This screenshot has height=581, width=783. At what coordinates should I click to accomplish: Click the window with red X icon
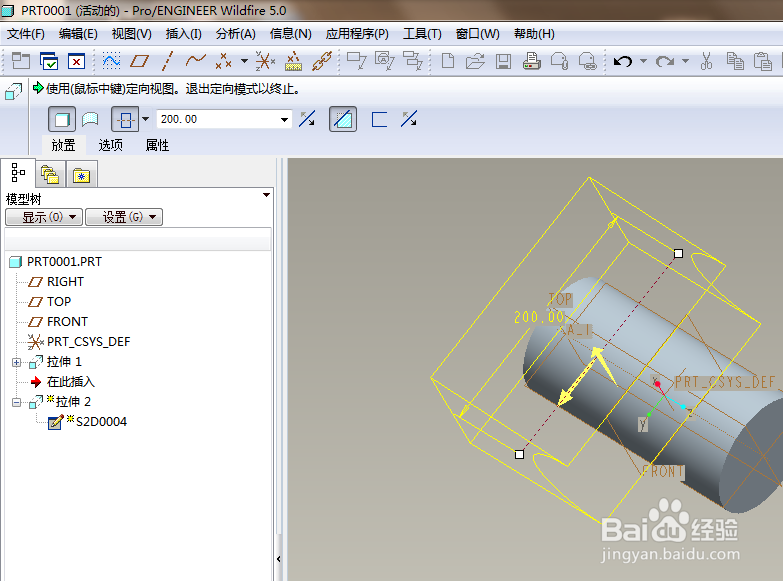point(76,61)
